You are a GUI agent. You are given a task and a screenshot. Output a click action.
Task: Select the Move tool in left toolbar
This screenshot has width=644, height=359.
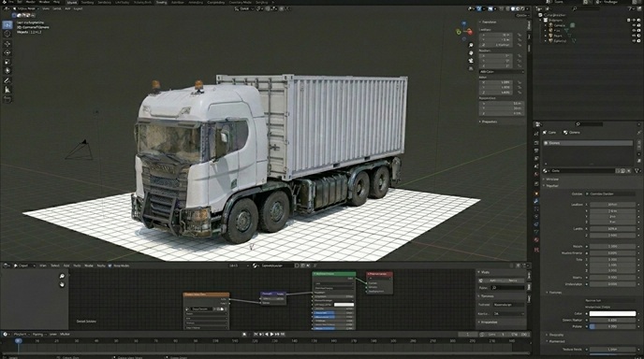[x=7, y=44]
